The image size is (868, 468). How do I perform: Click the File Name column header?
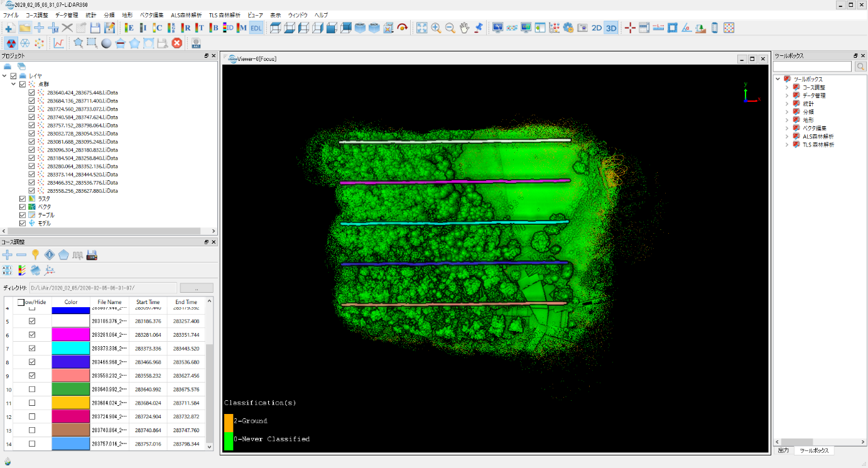pyautogui.click(x=109, y=302)
